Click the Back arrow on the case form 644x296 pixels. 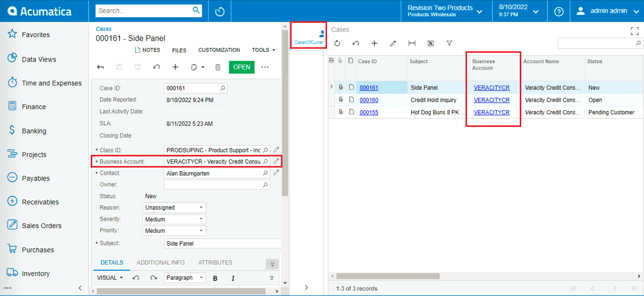[100, 67]
